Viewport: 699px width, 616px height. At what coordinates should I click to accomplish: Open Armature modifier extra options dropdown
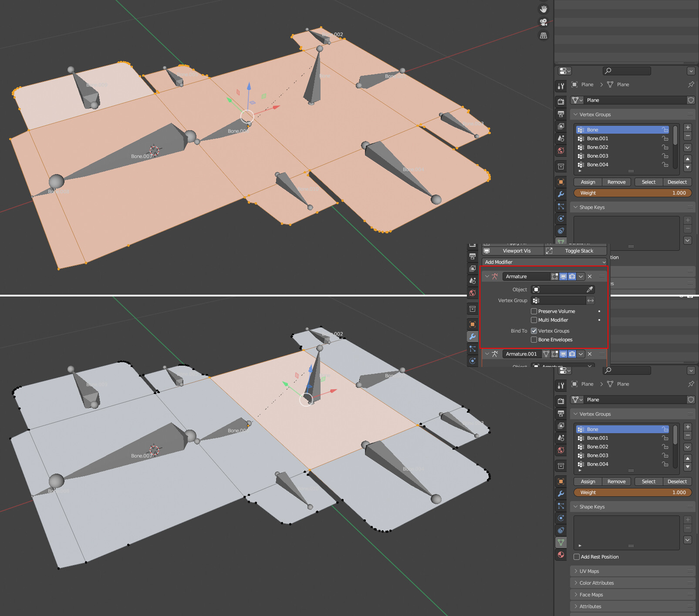click(581, 276)
